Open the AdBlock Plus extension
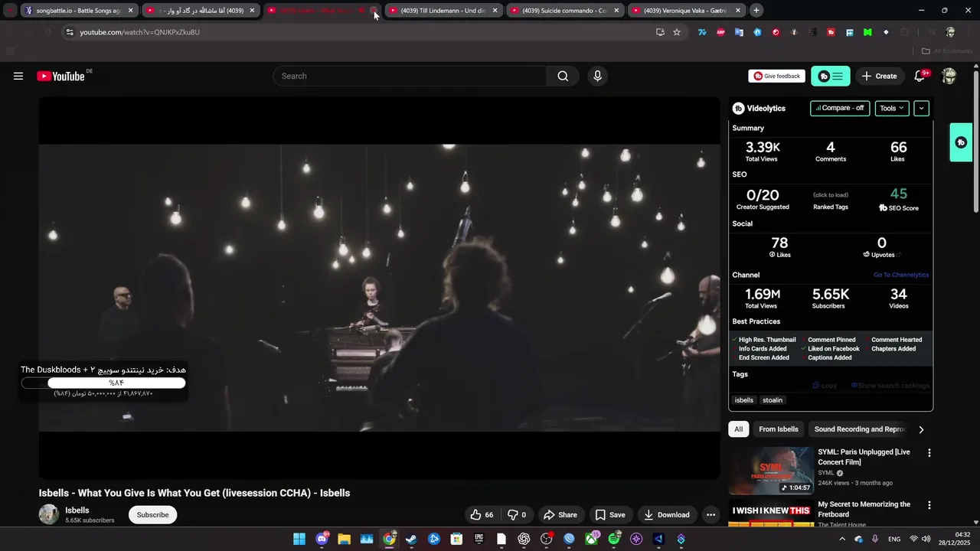 pos(720,32)
